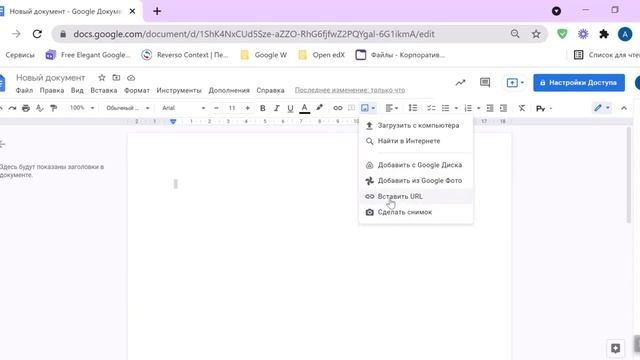The width and height of the screenshot is (640, 360).
Task: Decrease the paragraph indent
Action: pos(490,108)
